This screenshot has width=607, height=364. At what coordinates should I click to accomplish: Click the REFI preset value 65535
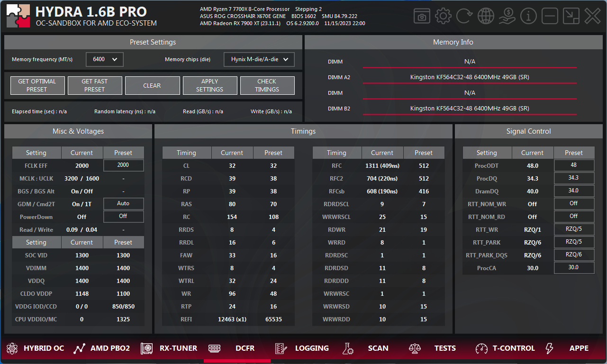273,319
